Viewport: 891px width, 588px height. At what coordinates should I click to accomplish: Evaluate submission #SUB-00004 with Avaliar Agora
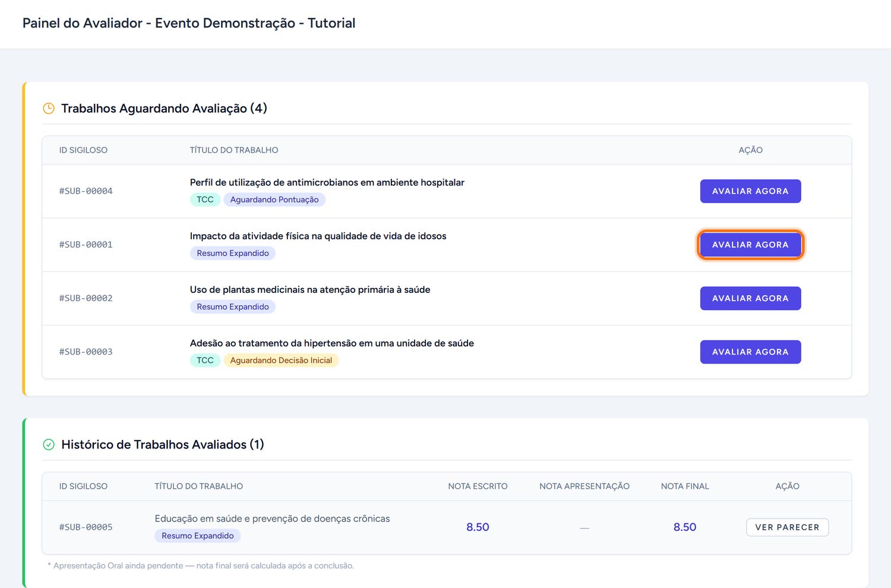750,191
